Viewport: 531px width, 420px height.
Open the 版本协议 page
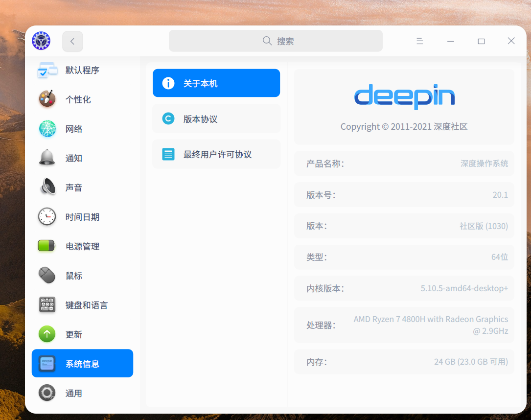216,118
